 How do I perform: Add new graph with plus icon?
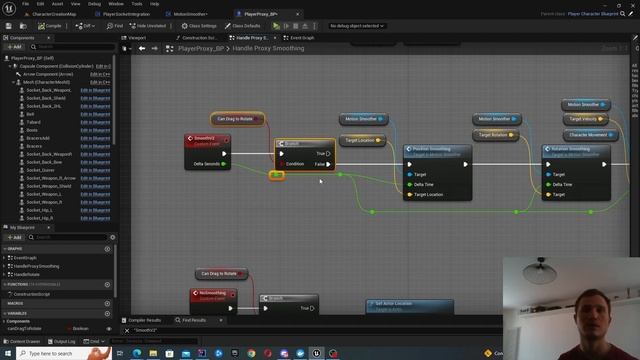coord(107,249)
